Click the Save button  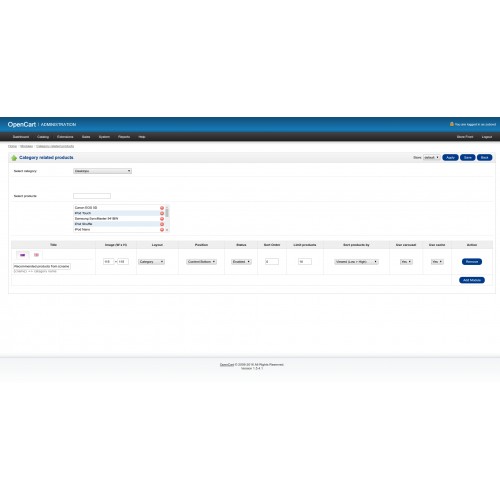[x=468, y=157]
